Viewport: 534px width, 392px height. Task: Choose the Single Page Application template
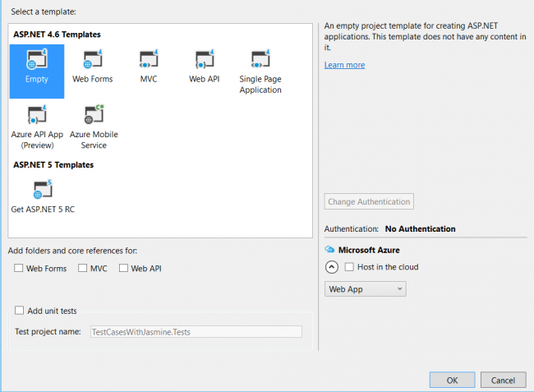click(x=260, y=71)
